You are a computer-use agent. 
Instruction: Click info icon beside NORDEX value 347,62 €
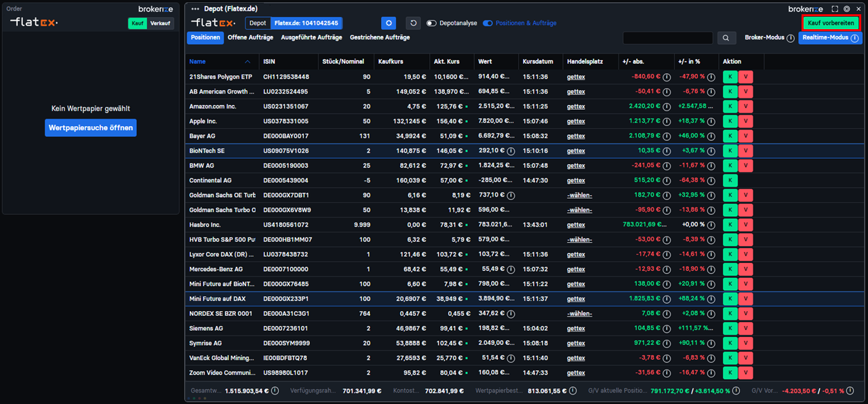[511, 313]
